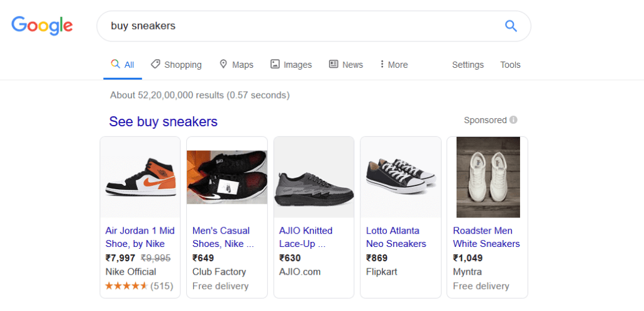The height and width of the screenshot is (311, 644).
Task: Click the blue search magnifier icon
Action: point(511,26)
